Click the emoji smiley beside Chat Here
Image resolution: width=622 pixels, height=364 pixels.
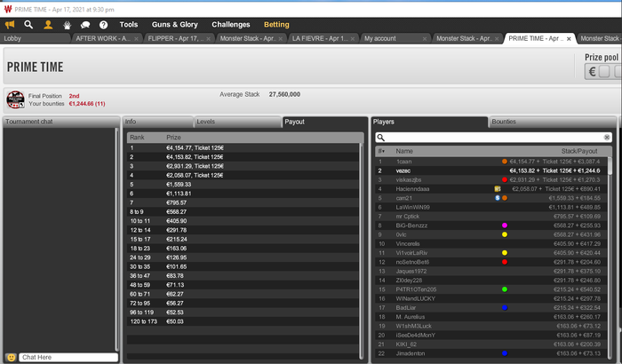(12, 357)
